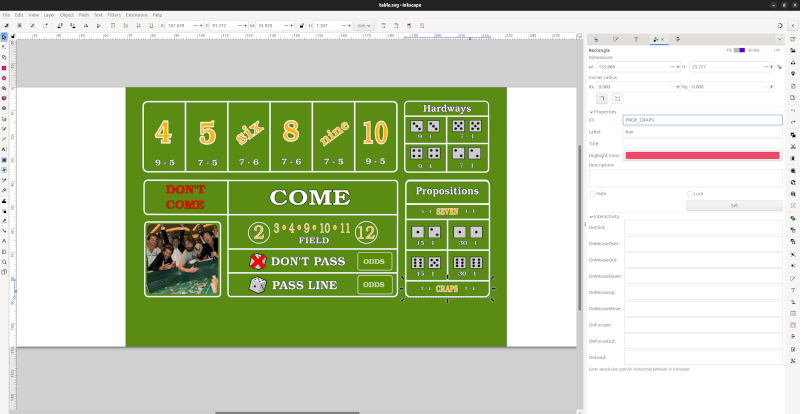Click the Deselect toolbar icon
Image resolution: width=800 pixels, height=414 pixels.
coord(33,25)
